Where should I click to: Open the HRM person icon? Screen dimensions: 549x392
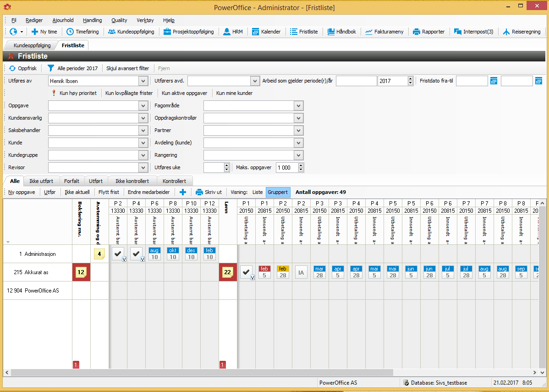[x=226, y=32]
